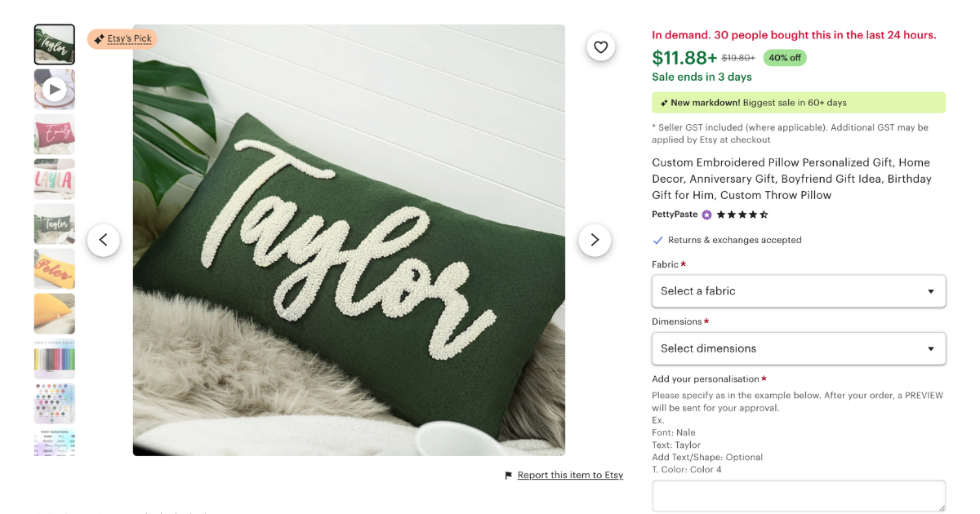Click the purple badge beside PettyPaste
980x514 pixels.
click(706, 214)
